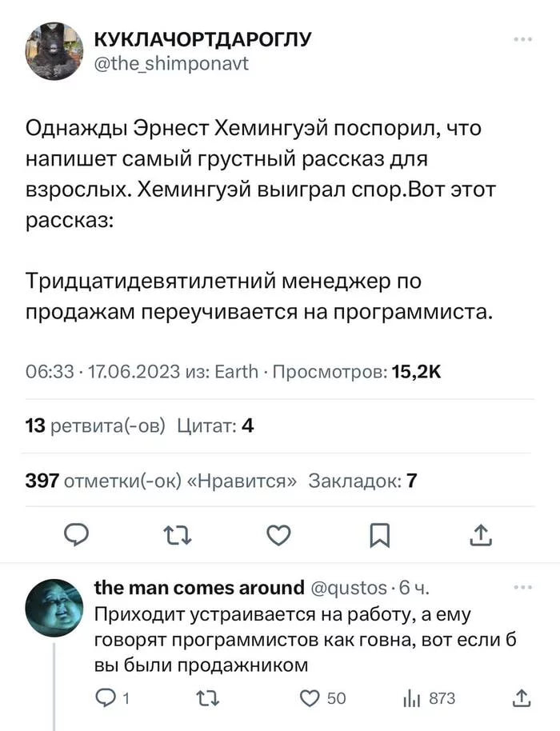Like the main tweet with heart icon
Screen dimensions: 560x731
tap(279, 535)
